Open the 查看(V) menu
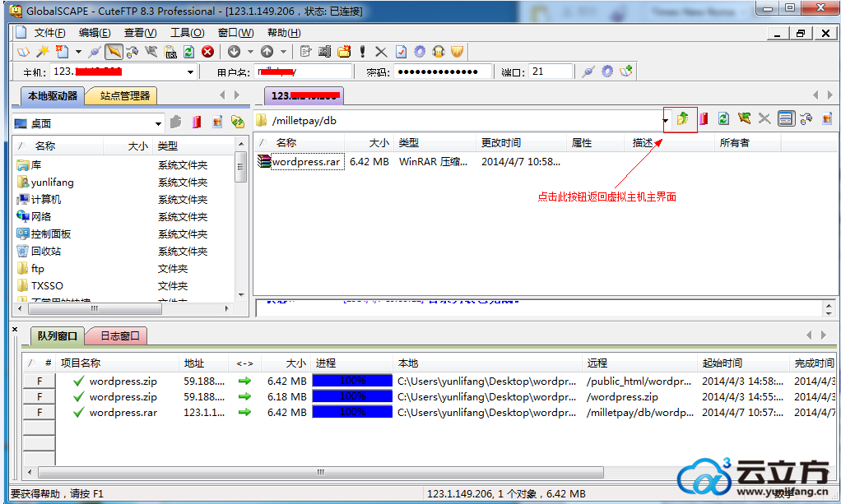Screen dimensions: 841x504 [140, 33]
